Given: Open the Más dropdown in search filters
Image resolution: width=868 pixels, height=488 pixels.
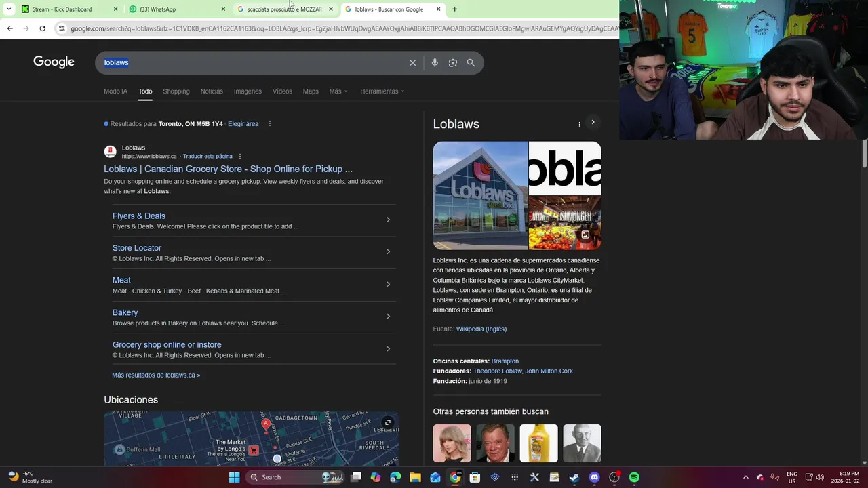Looking at the screenshot, I should coord(338,91).
